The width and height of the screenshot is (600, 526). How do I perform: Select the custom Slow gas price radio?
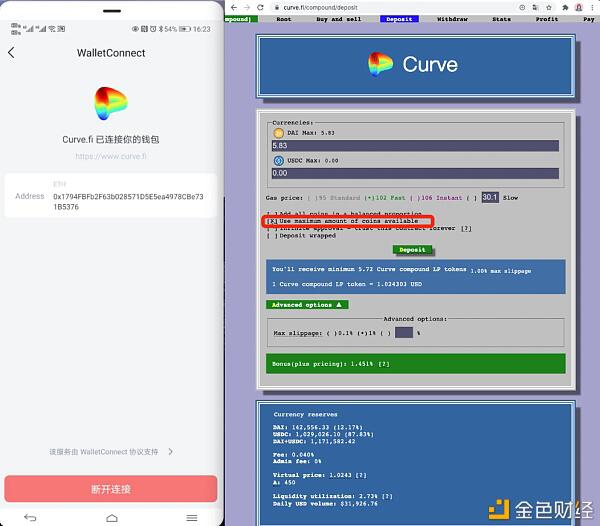pyautogui.click(x=471, y=198)
